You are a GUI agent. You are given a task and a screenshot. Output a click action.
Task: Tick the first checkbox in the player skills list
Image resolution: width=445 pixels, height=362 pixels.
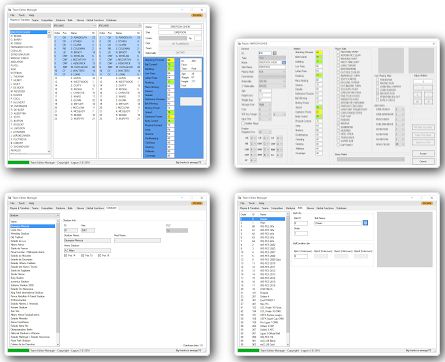338,52
